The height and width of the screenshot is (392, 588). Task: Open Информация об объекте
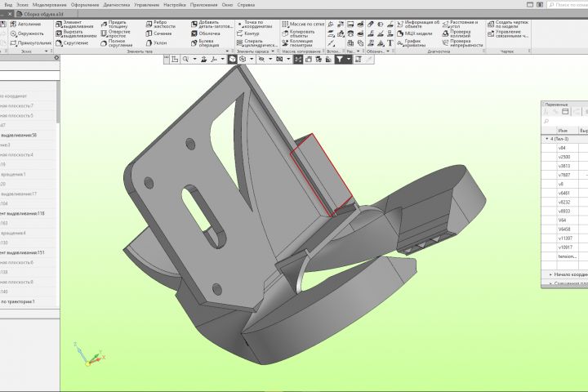click(418, 24)
